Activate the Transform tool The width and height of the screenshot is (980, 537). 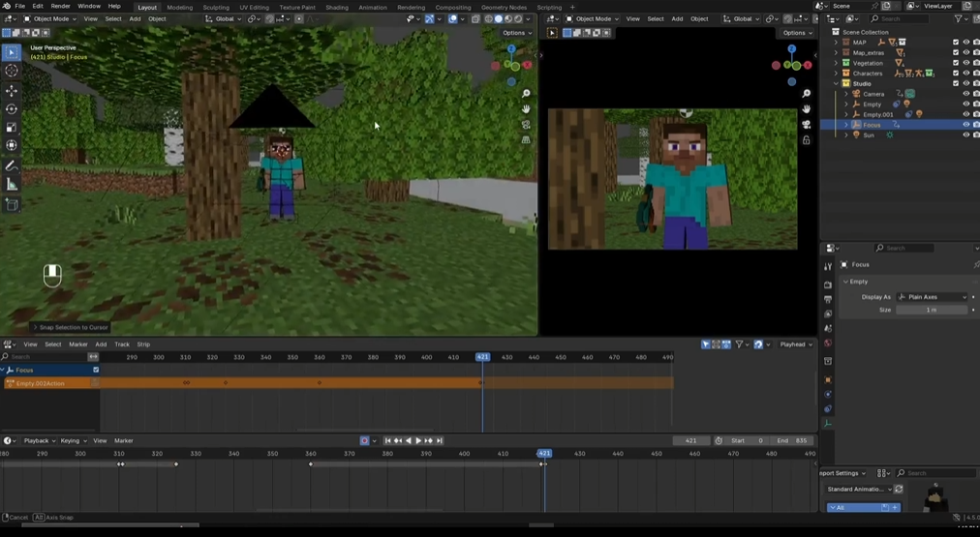pos(12,145)
